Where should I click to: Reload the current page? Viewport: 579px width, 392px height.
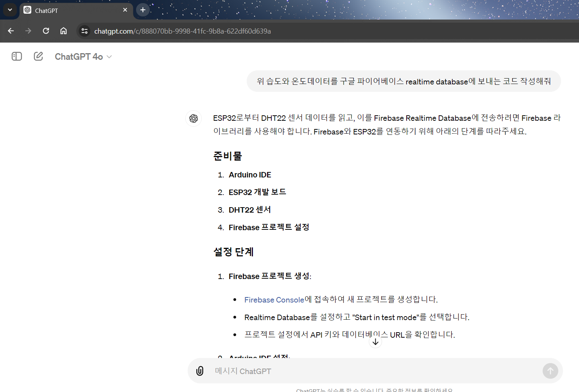(46, 31)
